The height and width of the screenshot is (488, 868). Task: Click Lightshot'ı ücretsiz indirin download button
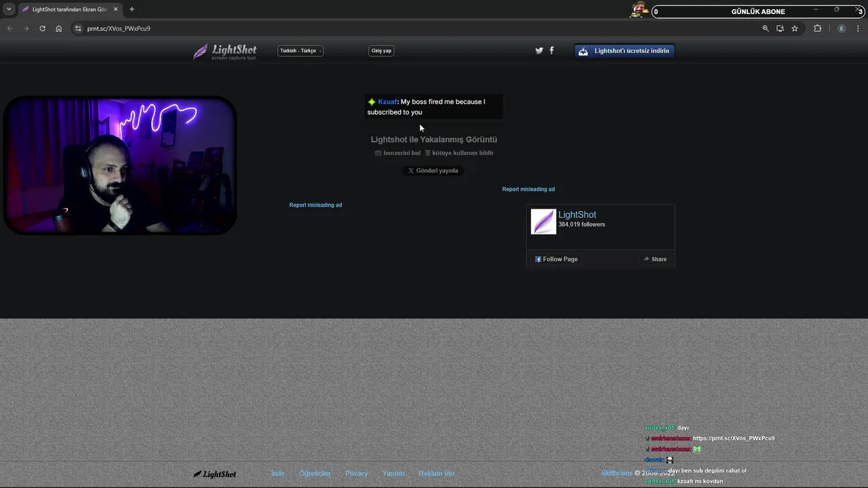click(625, 51)
